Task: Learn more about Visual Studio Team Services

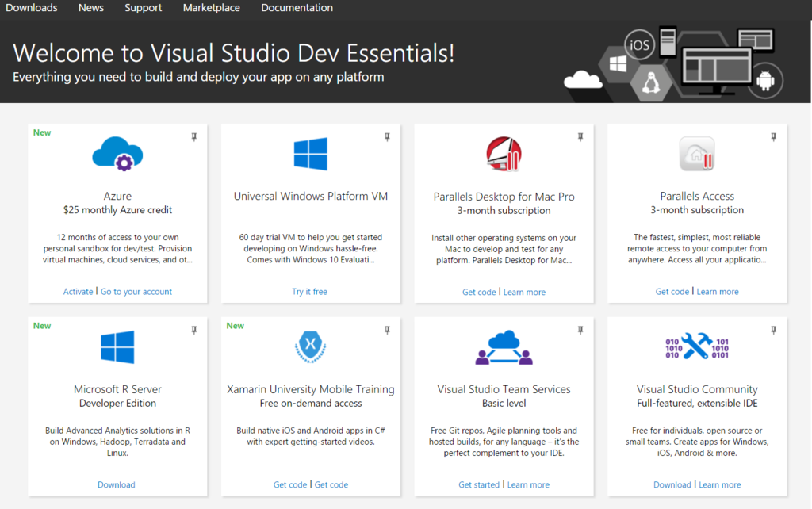Action: click(528, 484)
